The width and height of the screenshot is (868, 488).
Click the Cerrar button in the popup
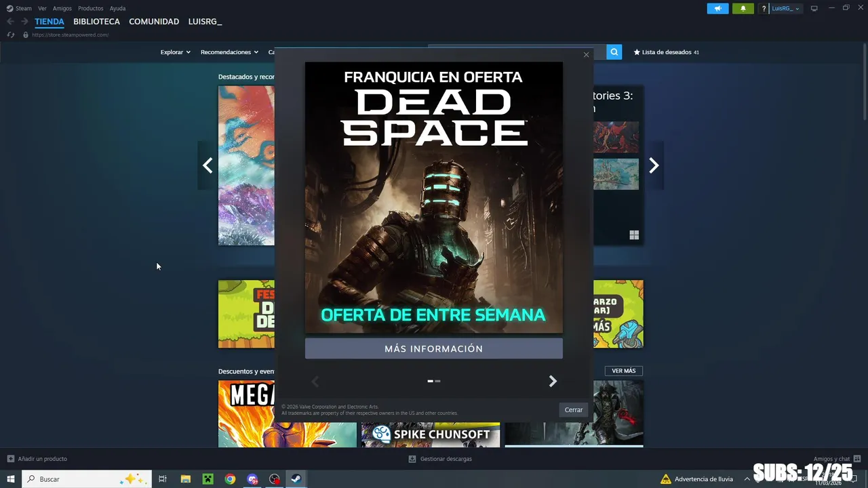click(574, 409)
